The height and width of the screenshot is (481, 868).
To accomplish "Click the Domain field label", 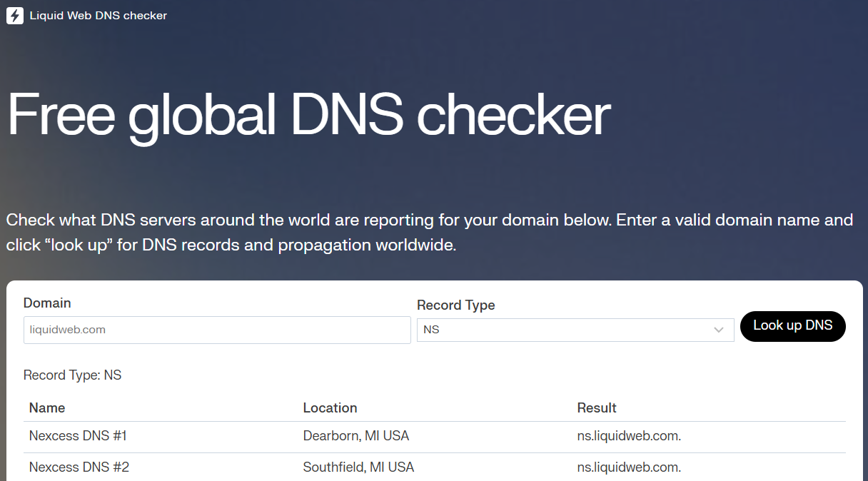I will tap(47, 303).
